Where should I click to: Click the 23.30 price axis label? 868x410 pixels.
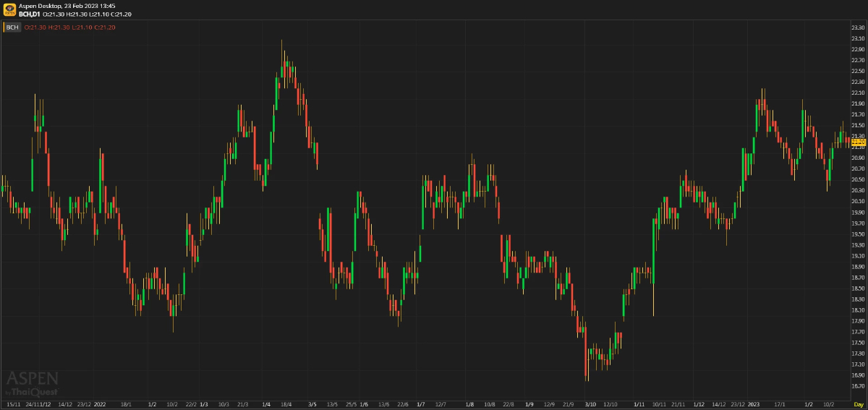859,27
